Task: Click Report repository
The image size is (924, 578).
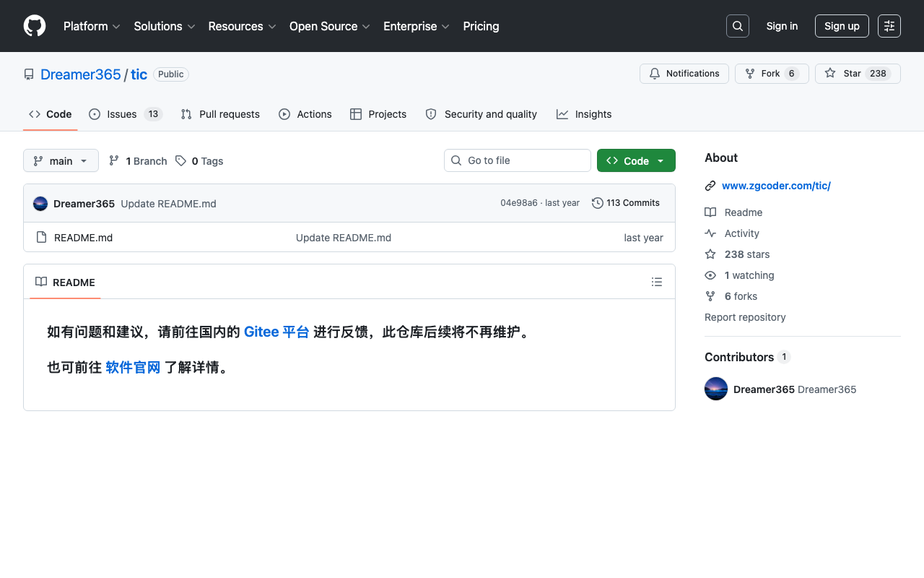Action: [x=745, y=317]
